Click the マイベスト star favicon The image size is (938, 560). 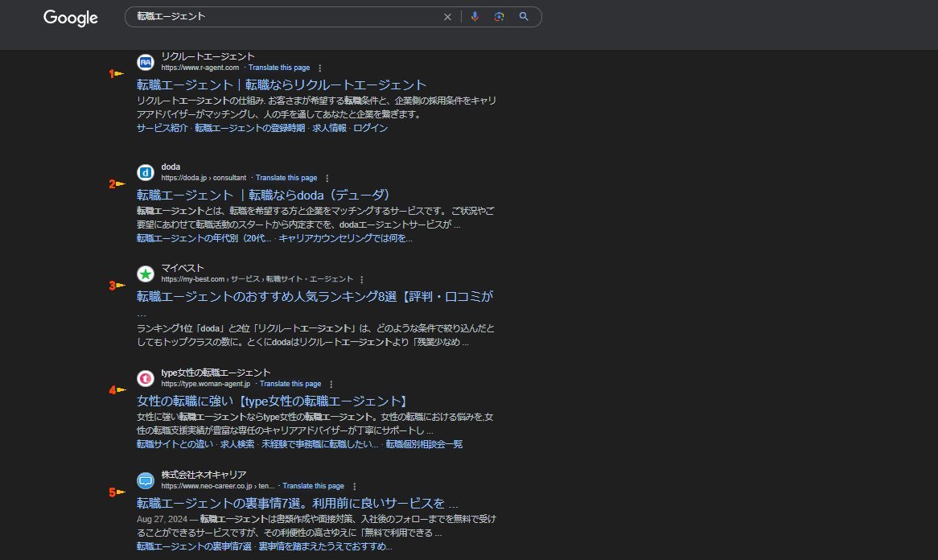click(x=146, y=274)
